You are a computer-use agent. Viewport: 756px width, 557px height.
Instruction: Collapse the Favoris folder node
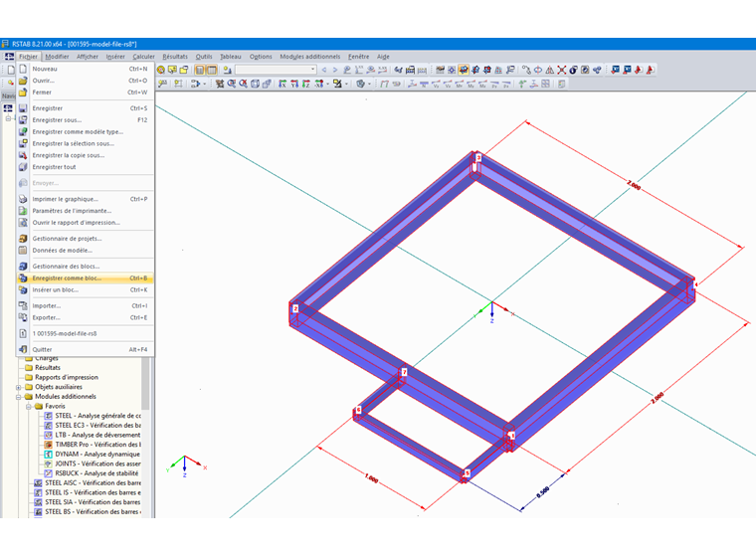tap(29, 407)
